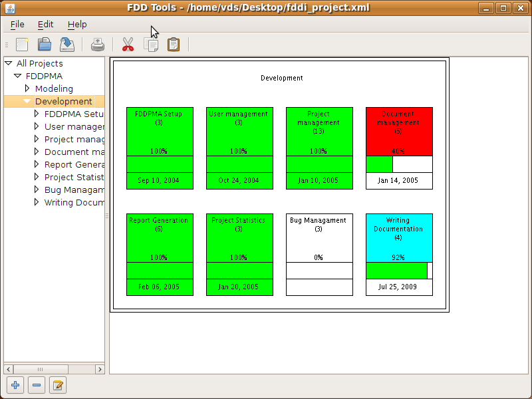The image size is (532, 399).
Task: Collapse the FDDPMA tree node
Action: coord(18,76)
